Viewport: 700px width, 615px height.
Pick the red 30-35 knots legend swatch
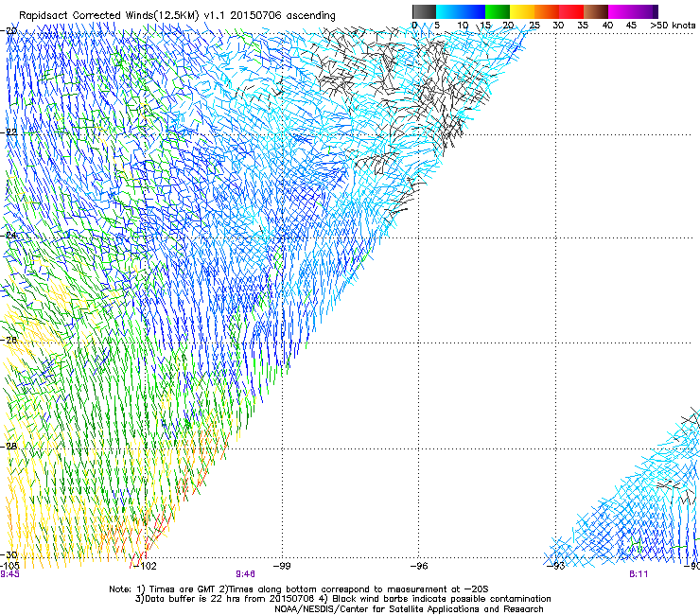point(571,11)
